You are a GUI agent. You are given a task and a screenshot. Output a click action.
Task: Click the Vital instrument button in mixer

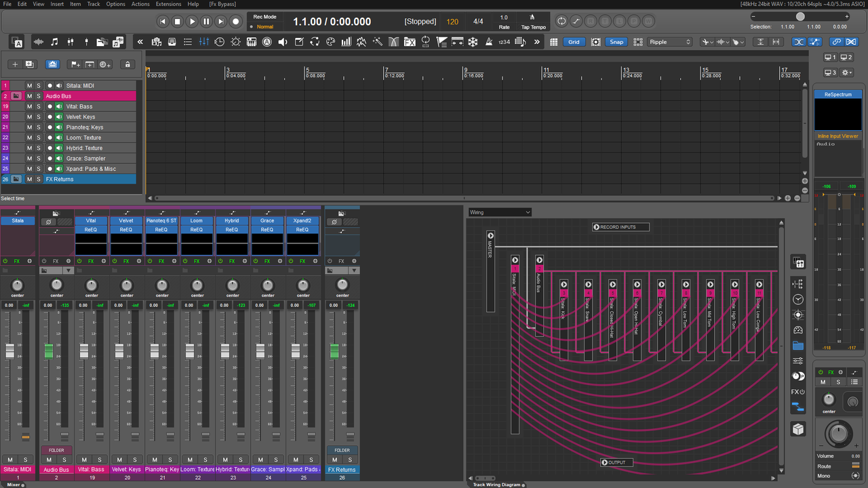pyautogui.click(x=91, y=220)
